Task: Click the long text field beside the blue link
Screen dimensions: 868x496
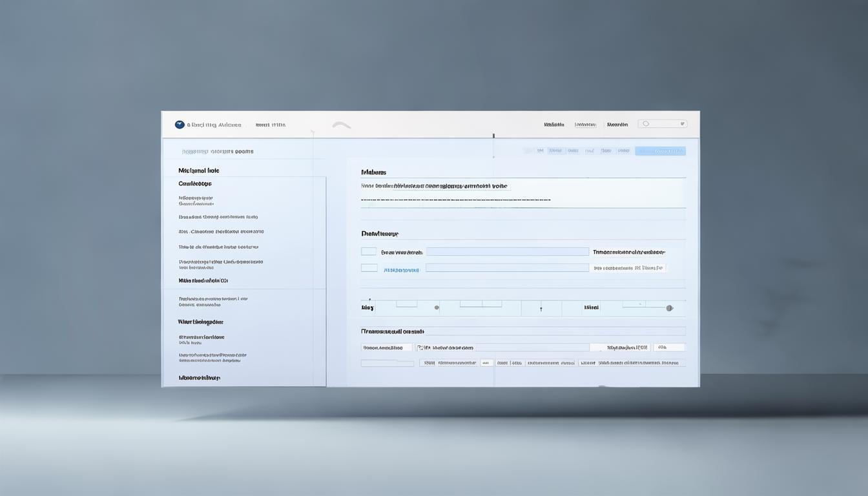Action: 507,267
